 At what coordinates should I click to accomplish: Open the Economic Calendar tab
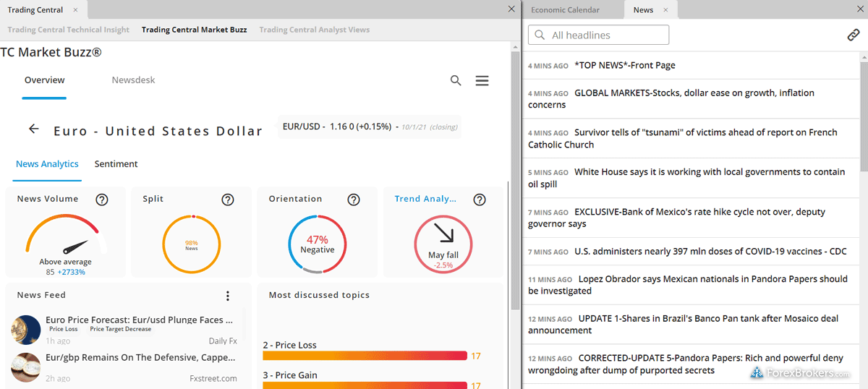565,10
